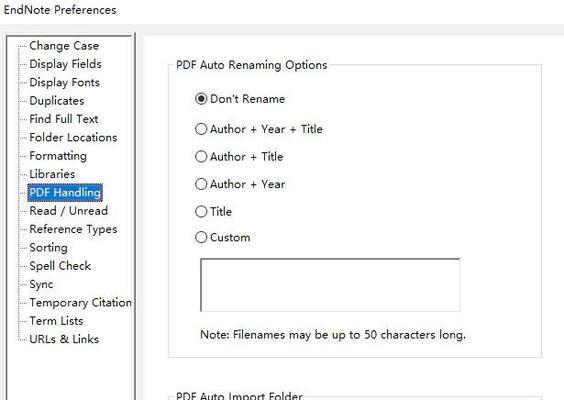Open Term Lists preferences
Screen dimensions: 564x400
[56, 321]
